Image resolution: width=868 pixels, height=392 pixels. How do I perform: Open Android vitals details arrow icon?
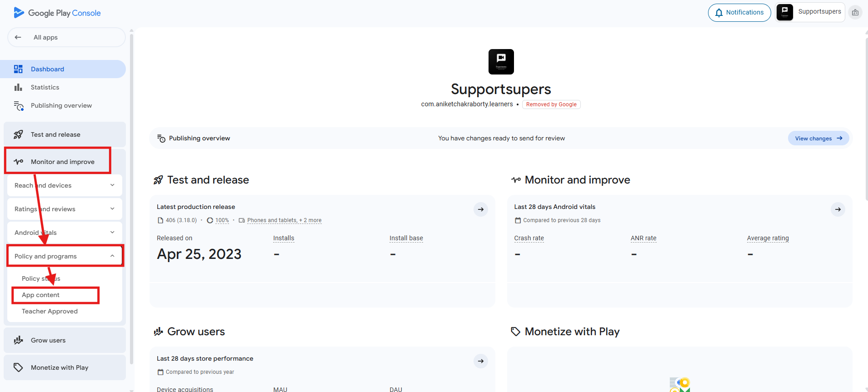(838, 209)
